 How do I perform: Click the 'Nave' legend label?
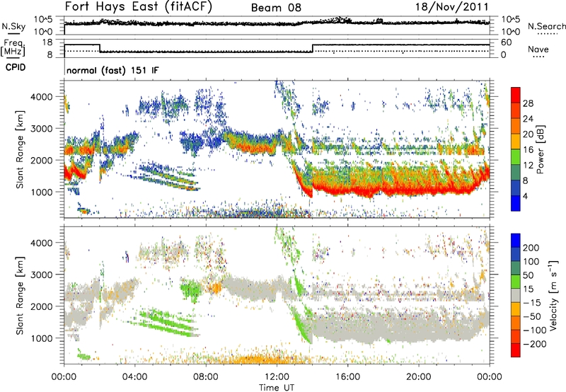[x=538, y=49]
